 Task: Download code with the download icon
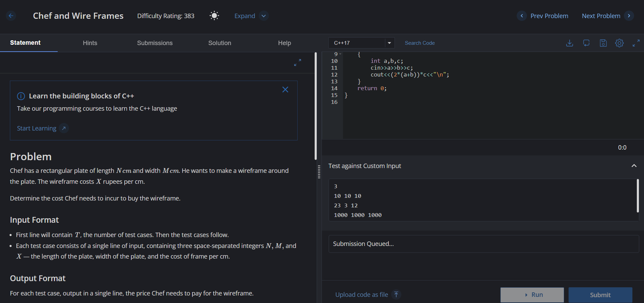(570, 43)
